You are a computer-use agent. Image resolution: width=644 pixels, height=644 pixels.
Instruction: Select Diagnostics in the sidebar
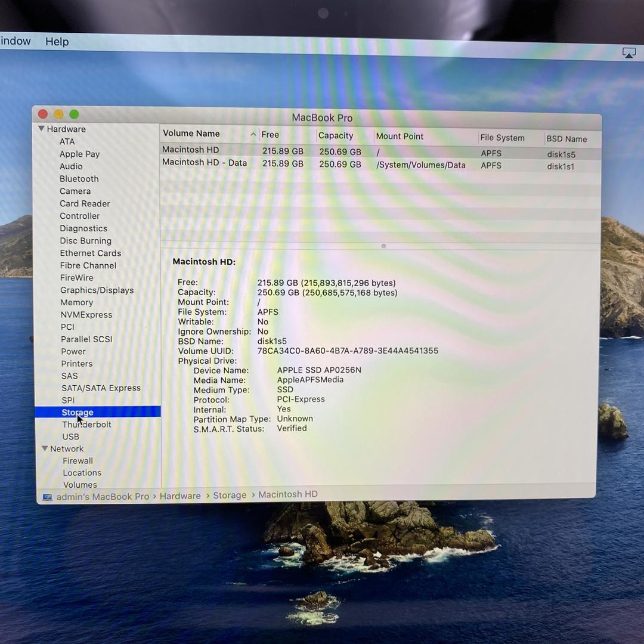(x=84, y=228)
